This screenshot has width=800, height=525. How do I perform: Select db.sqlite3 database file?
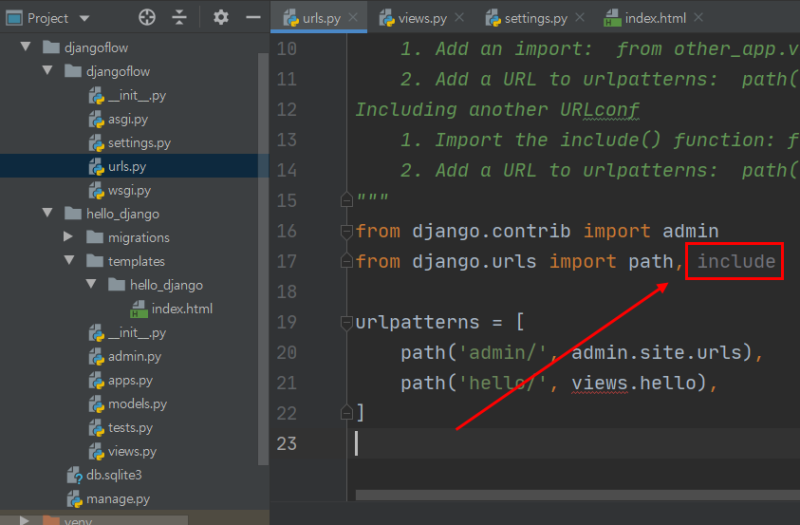click(x=113, y=475)
